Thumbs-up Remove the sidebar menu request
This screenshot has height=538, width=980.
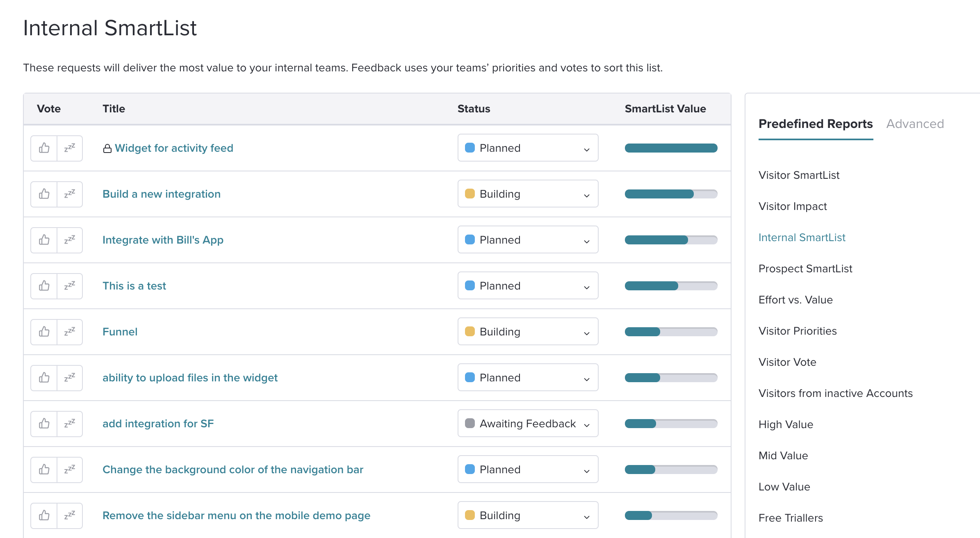click(x=44, y=515)
